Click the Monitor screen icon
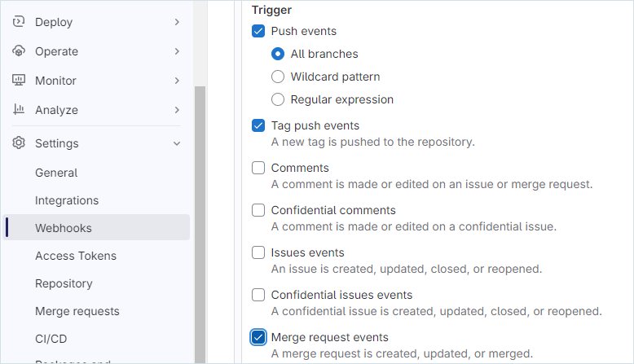Screen dimensions: 634x364 pyautogui.click(x=19, y=80)
